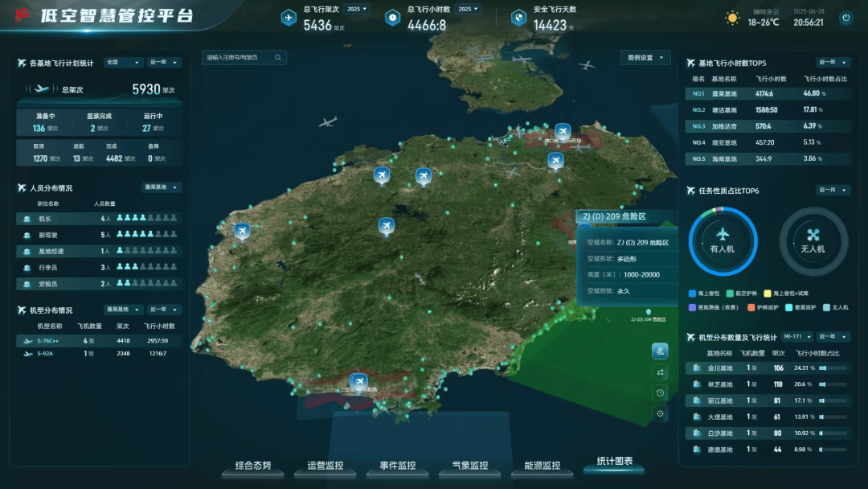Switch to the 综合态势 tab
868x489 pixels.
click(252, 466)
